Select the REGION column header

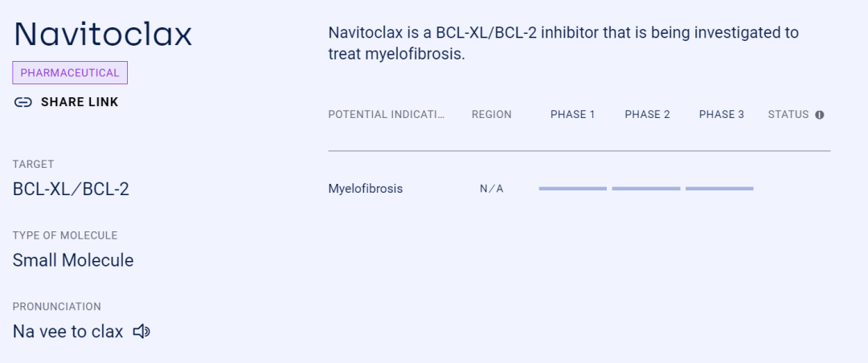tap(491, 115)
